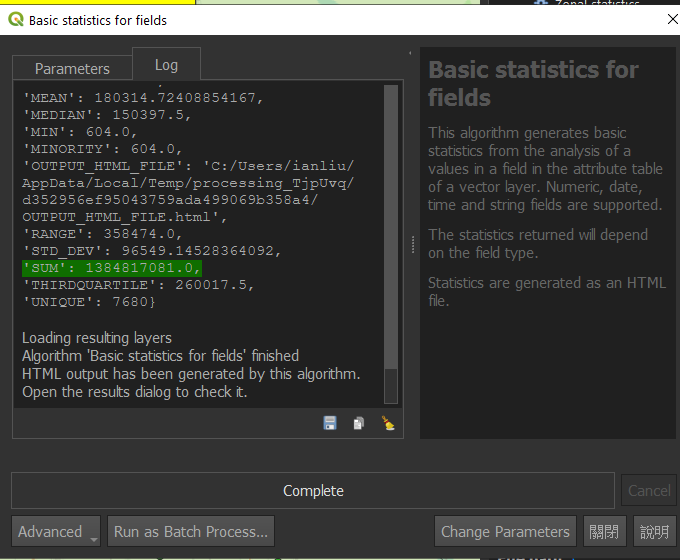Click the 'STD_DEV' value line
The height and width of the screenshot is (560, 680).
[x=152, y=251]
